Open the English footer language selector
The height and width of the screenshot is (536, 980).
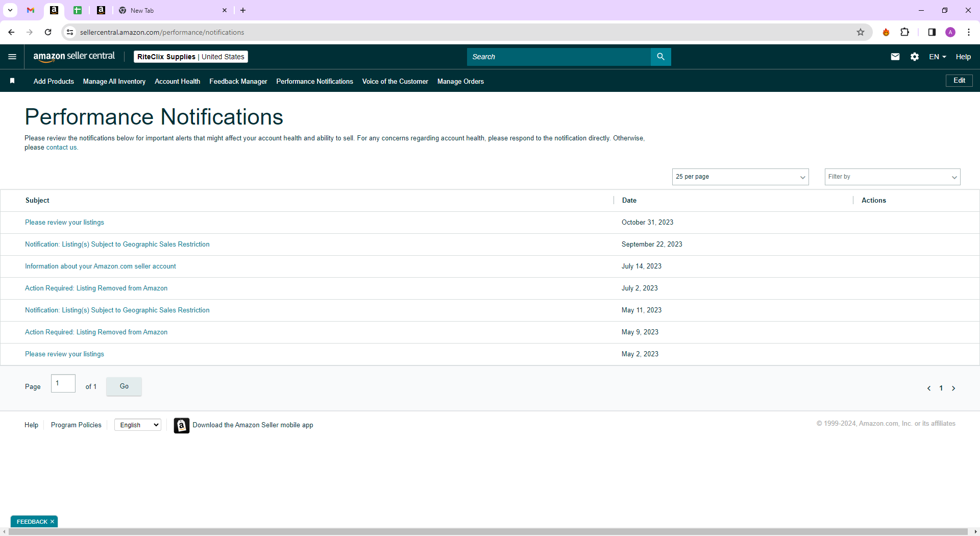click(x=138, y=425)
